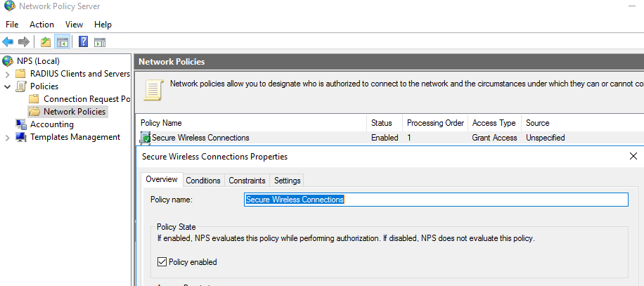Image resolution: width=644 pixels, height=286 pixels.
Task: Click the Policies scroll icon
Action: tap(20, 86)
